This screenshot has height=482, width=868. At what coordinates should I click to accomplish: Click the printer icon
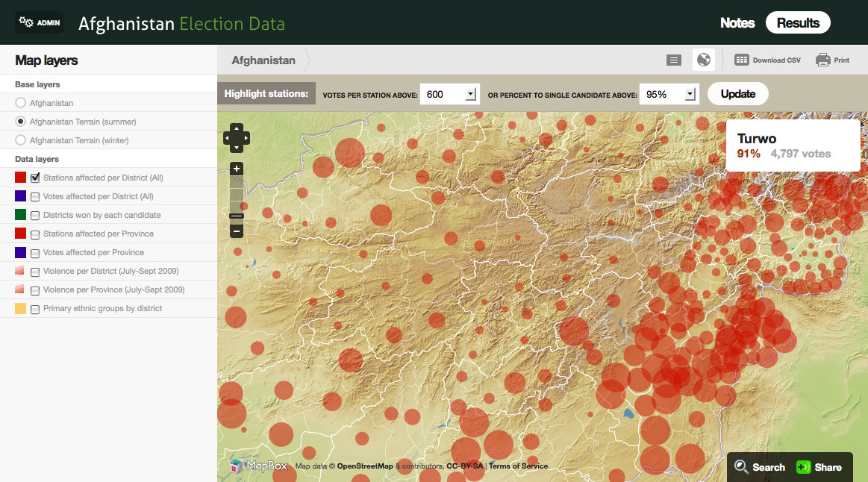822,60
